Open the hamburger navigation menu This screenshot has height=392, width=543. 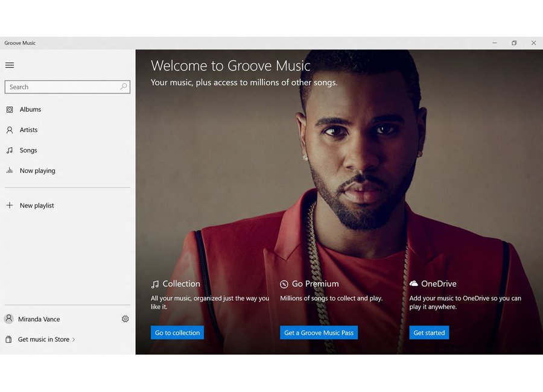click(x=10, y=65)
